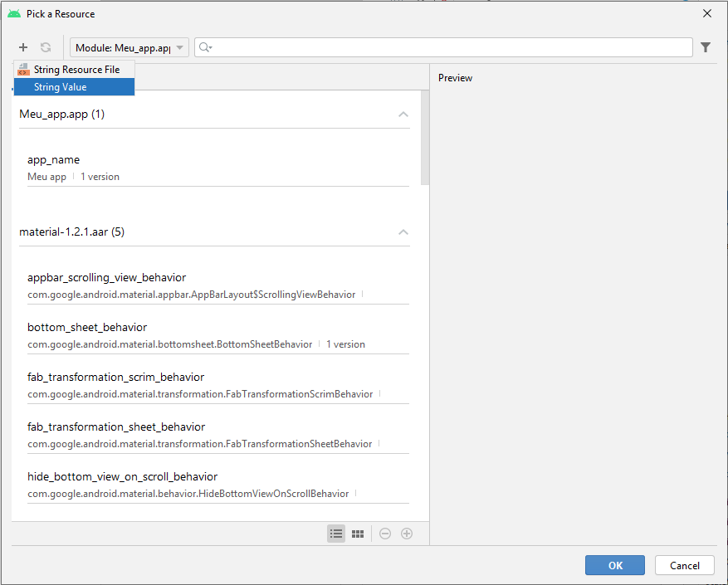
Task: Click the search magnifier icon
Action: (205, 47)
